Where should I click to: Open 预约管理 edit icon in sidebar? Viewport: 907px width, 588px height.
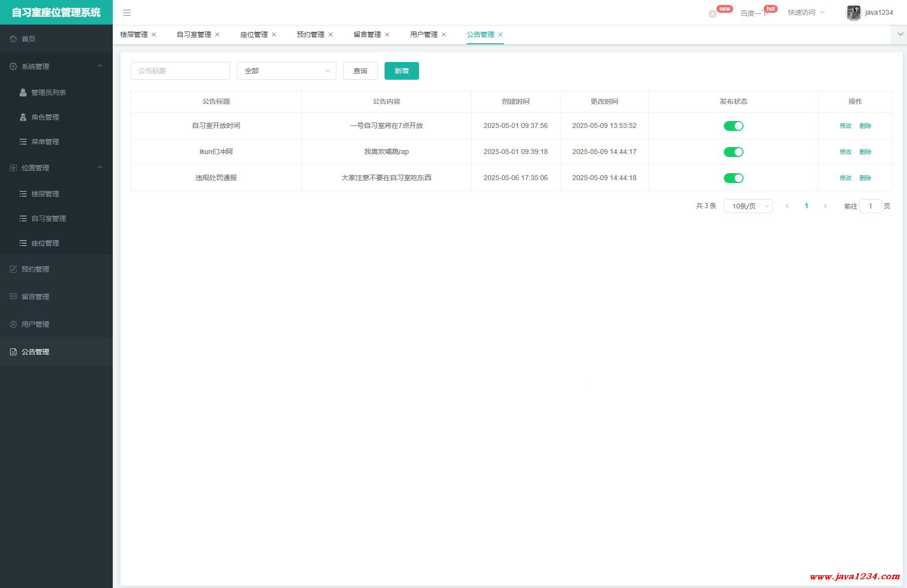tap(13, 269)
